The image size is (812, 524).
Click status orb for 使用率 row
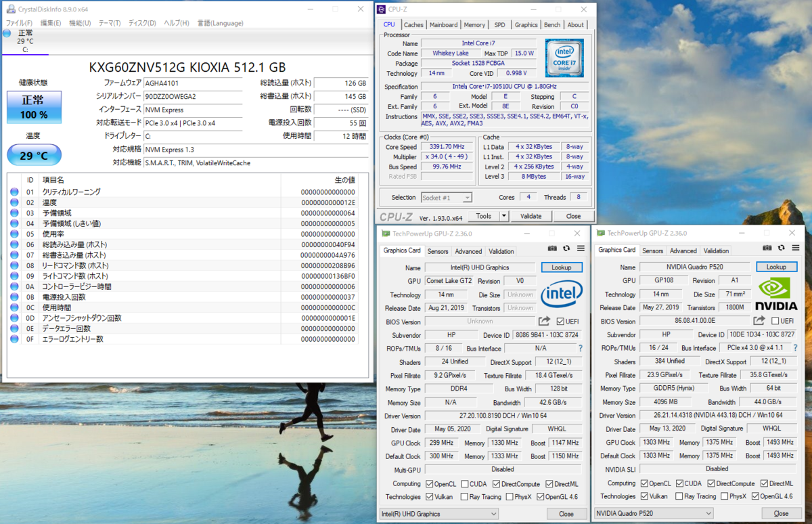pyautogui.click(x=15, y=234)
